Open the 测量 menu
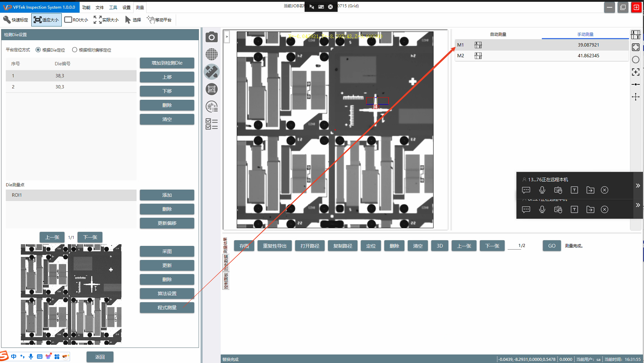644x363 pixels. coord(140,8)
